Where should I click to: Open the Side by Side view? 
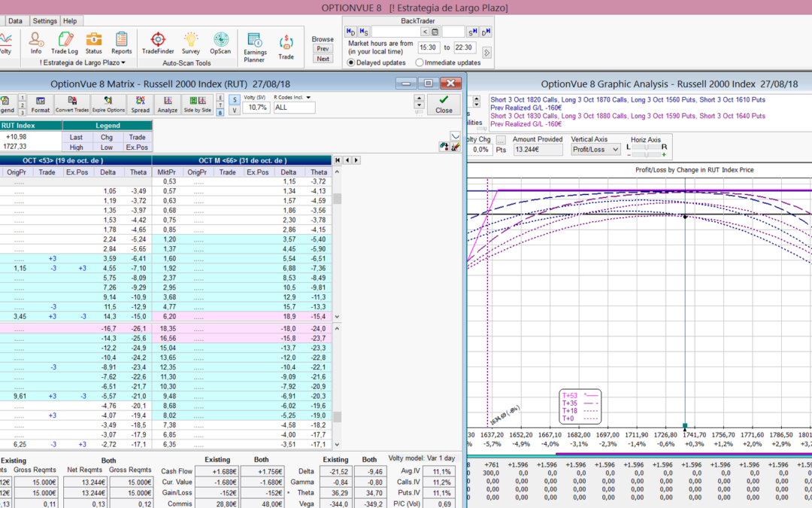[x=197, y=104]
